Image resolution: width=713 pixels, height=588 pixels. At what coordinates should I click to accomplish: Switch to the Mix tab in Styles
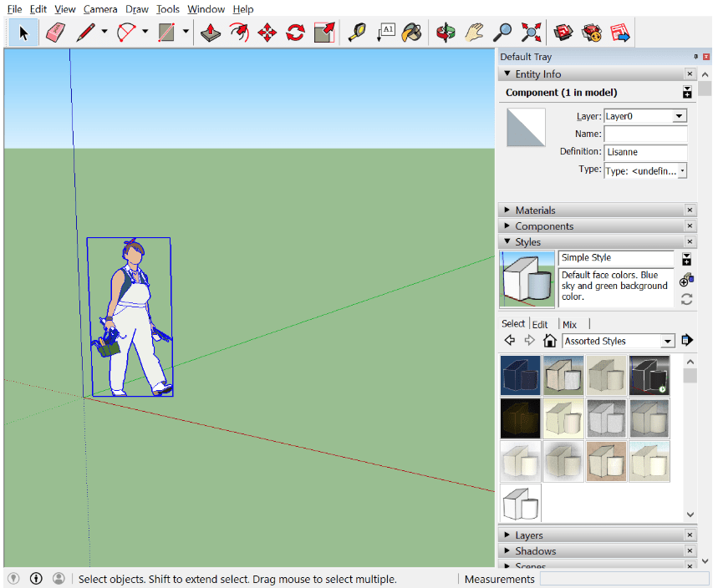click(x=569, y=324)
